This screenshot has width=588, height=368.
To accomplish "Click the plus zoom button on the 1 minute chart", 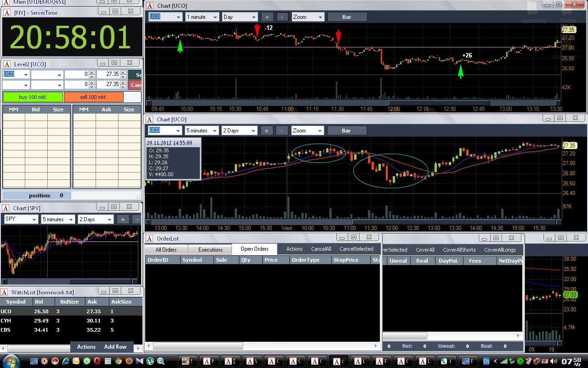I will (x=267, y=17).
